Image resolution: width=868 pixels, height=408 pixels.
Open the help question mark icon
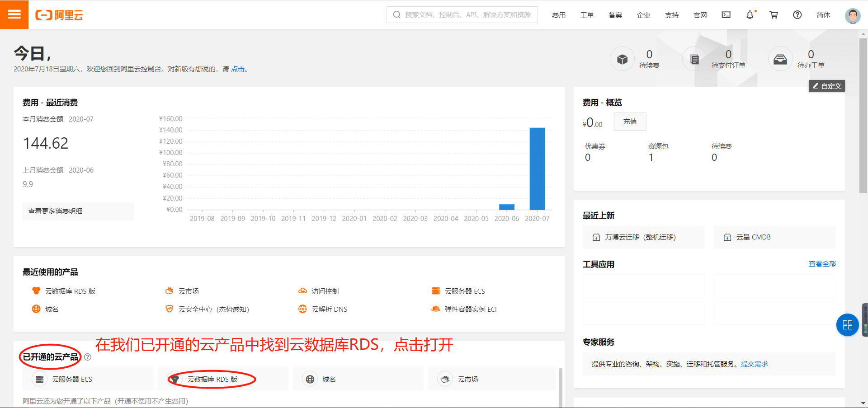(x=797, y=15)
